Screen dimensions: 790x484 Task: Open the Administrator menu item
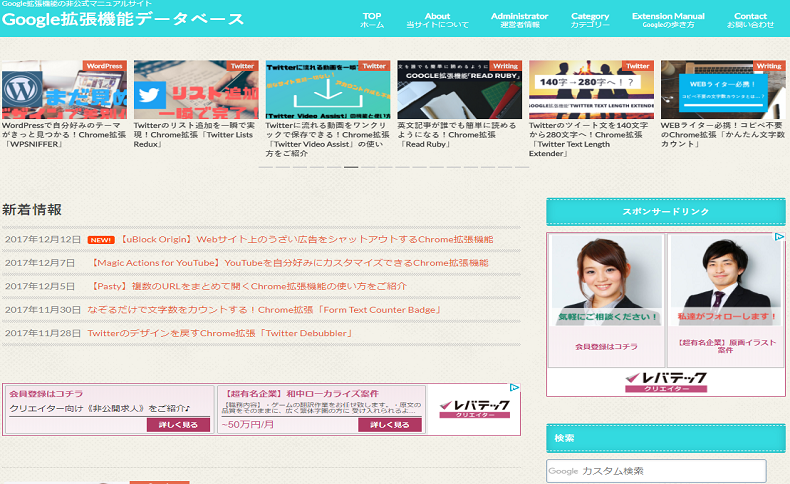pyautogui.click(x=519, y=20)
